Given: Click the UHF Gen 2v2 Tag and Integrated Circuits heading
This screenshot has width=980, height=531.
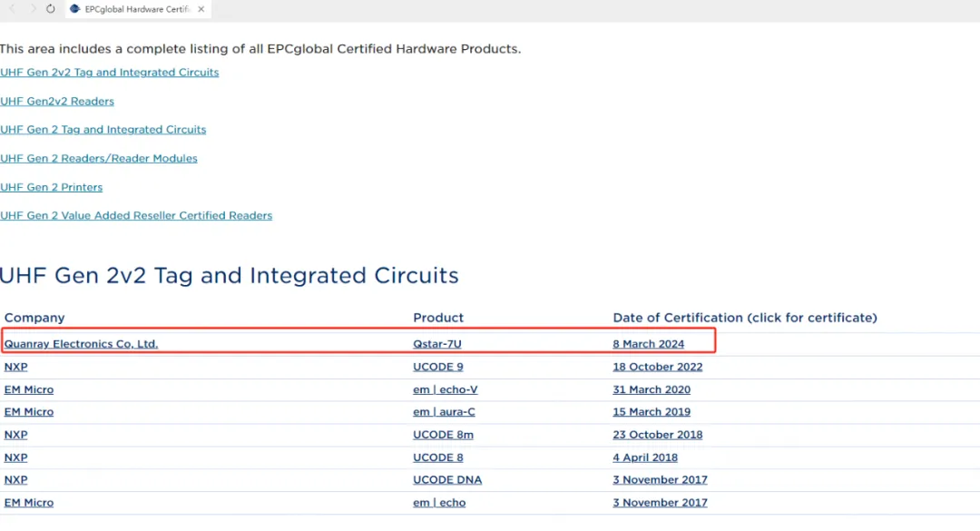Looking at the screenshot, I should coord(230,276).
